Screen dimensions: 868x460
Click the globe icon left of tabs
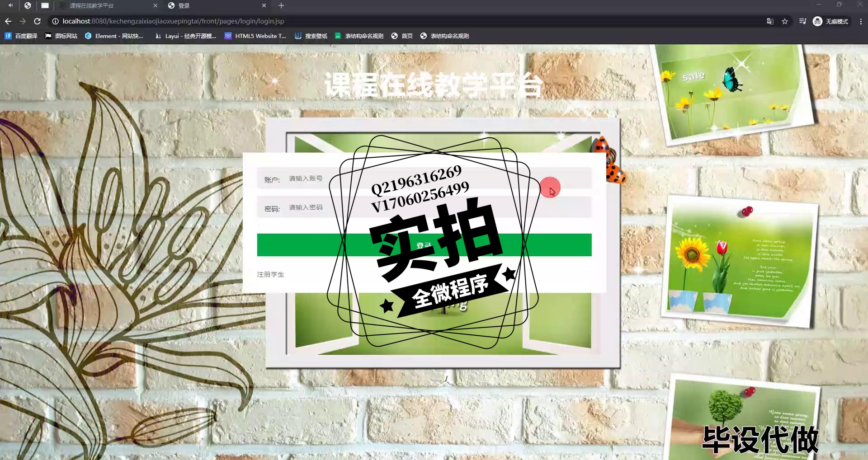[x=28, y=5]
